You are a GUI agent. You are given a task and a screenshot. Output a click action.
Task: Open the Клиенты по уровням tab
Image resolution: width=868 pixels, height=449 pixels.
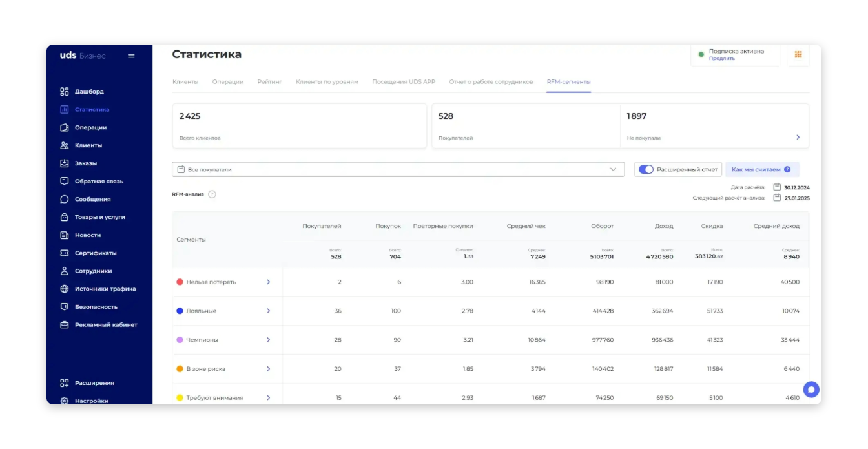[327, 82]
